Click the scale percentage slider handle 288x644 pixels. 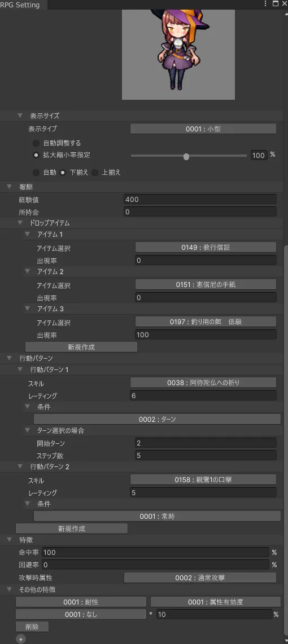tap(186, 156)
